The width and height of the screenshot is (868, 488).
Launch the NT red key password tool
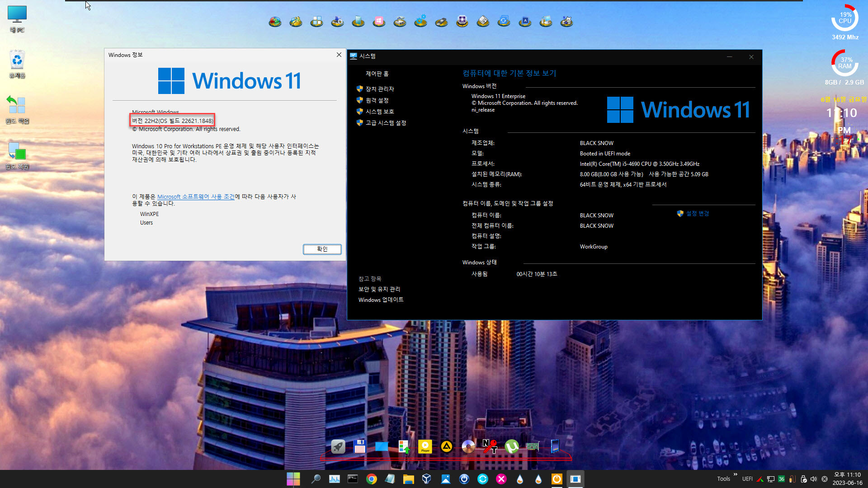[x=490, y=446]
